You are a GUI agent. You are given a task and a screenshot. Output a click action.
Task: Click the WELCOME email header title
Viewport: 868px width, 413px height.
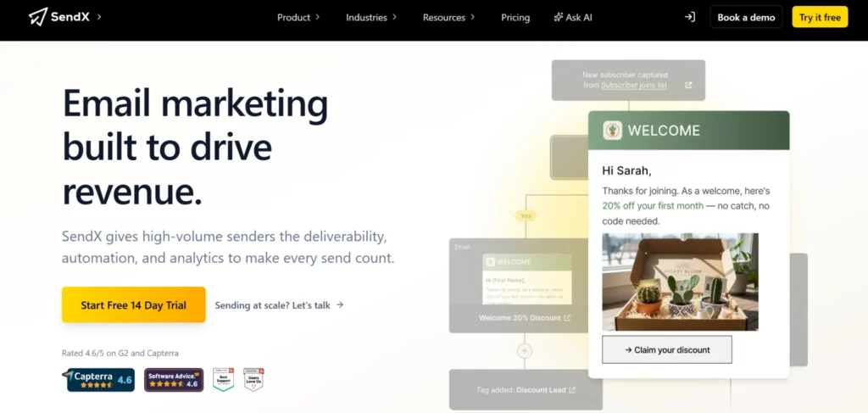(664, 131)
